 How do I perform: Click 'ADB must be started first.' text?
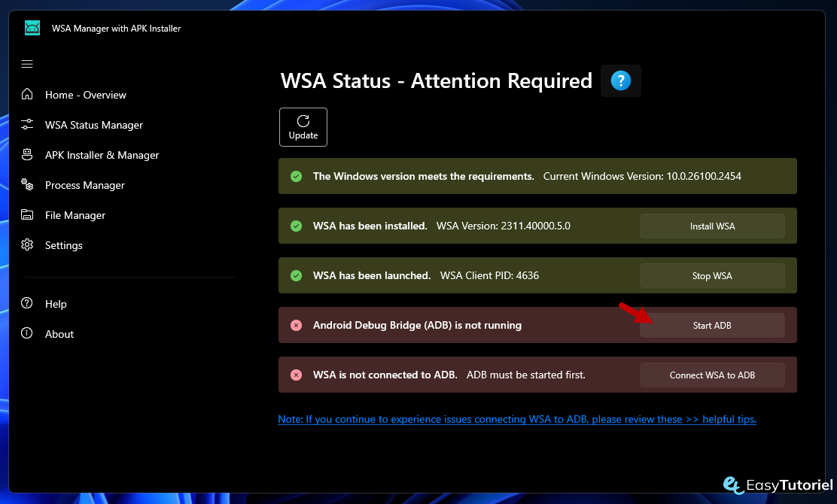[526, 375]
